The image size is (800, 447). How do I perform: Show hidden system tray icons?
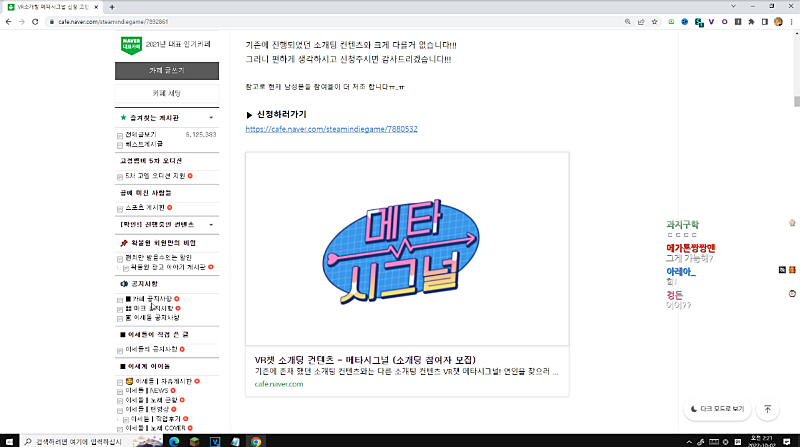coord(689,442)
